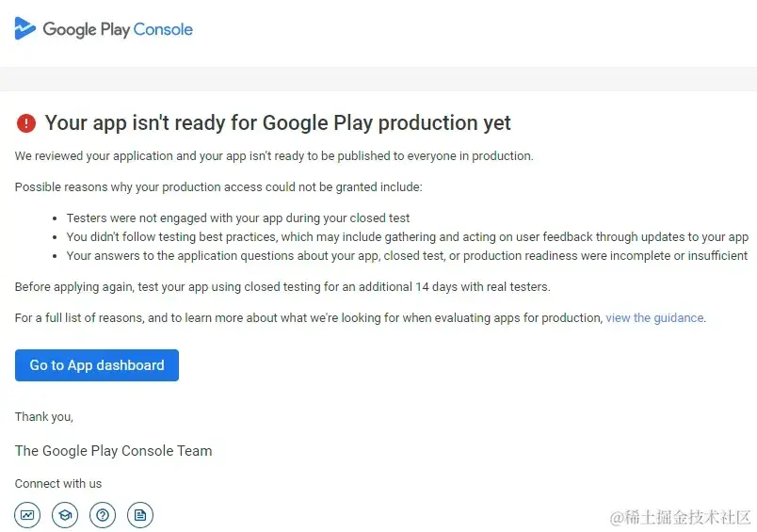The width and height of the screenshot is (757, 532).
Task: Click the red error exclamation icon
Action: 26,123
